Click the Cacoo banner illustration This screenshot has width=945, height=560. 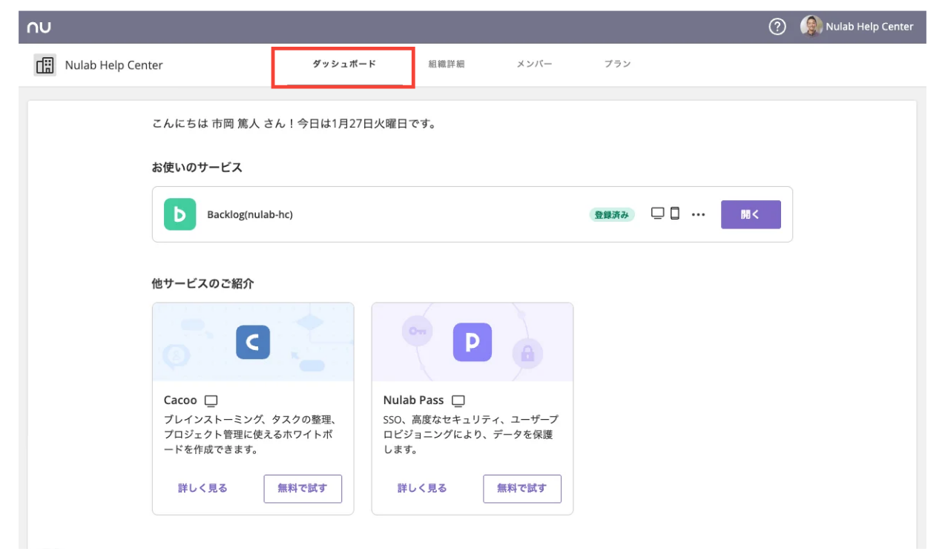point(253,342)
